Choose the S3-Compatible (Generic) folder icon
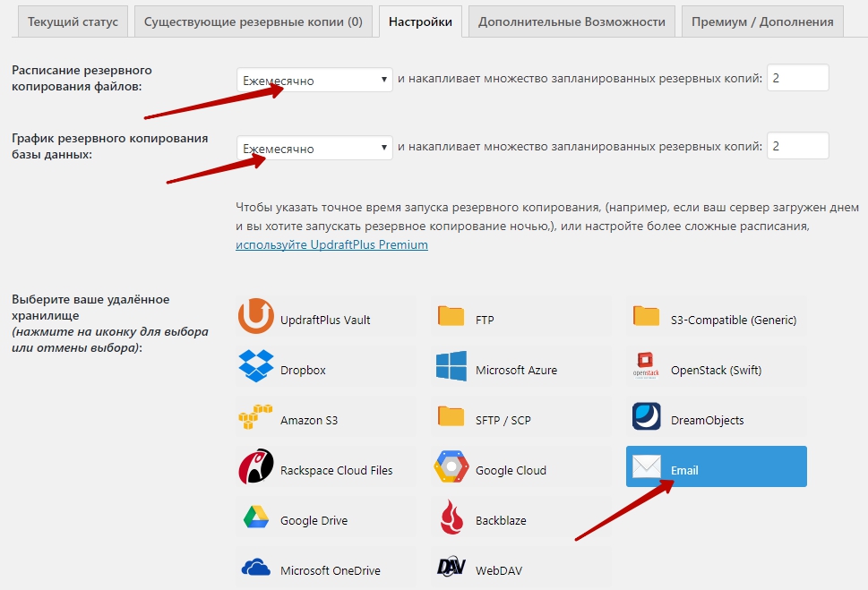868x590 pixels. click(646, 315)
